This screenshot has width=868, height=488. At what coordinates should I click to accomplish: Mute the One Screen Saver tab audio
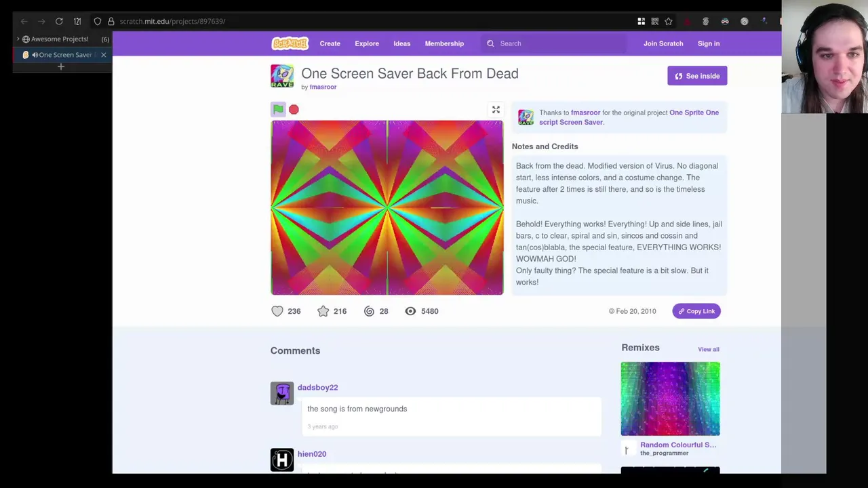coord(35,55)
